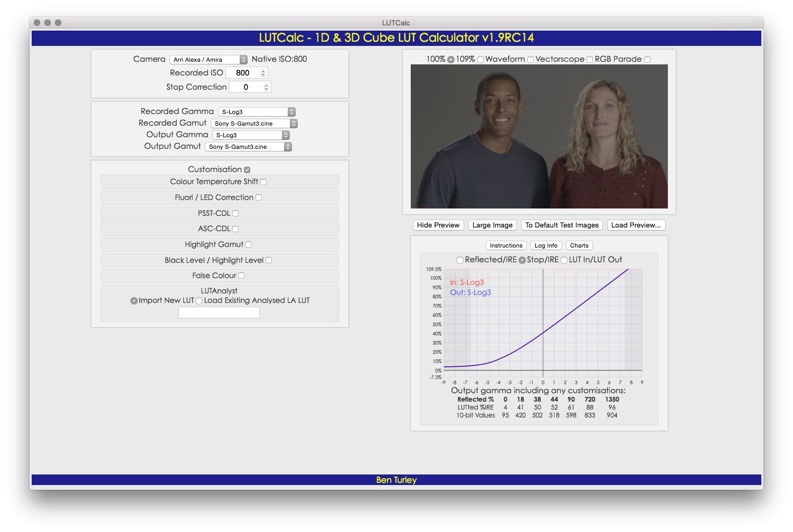Click the gamma curve chart
793x532 pixels.
click(543, 322)
